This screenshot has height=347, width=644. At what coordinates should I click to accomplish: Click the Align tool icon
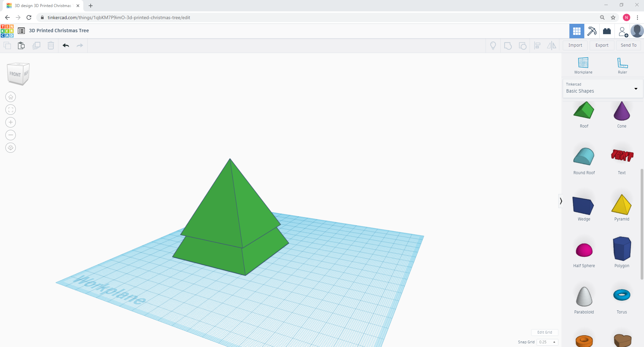(537, 46)
